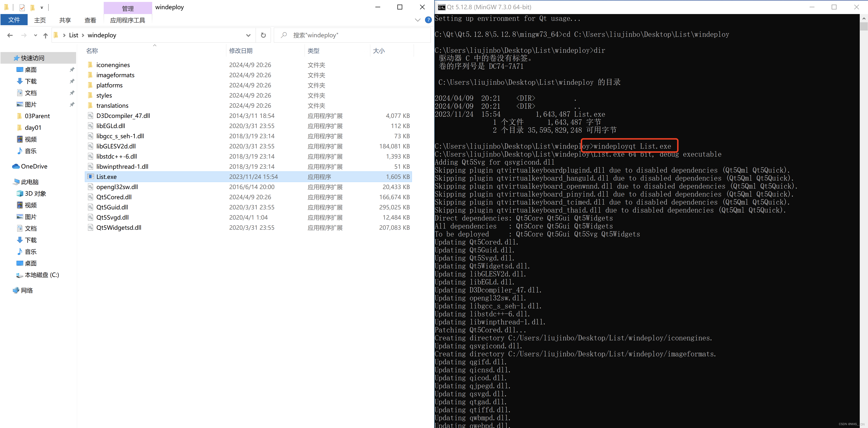The image size is (868, 428).
Task: Create a new folder via quick access toolbar
Action: pyautogui.click(x=33, y=7)
